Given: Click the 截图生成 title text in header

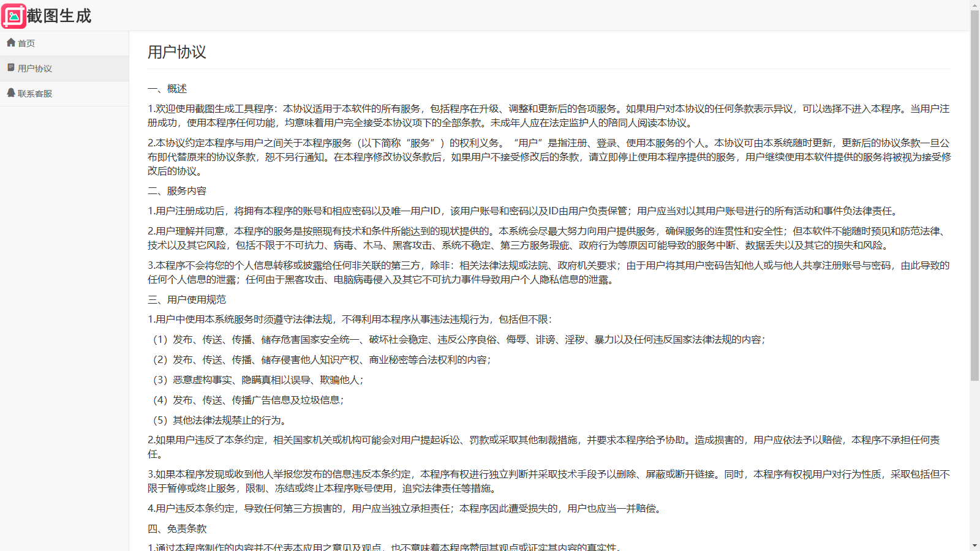Looking at the screenshot, I should 59,16.
